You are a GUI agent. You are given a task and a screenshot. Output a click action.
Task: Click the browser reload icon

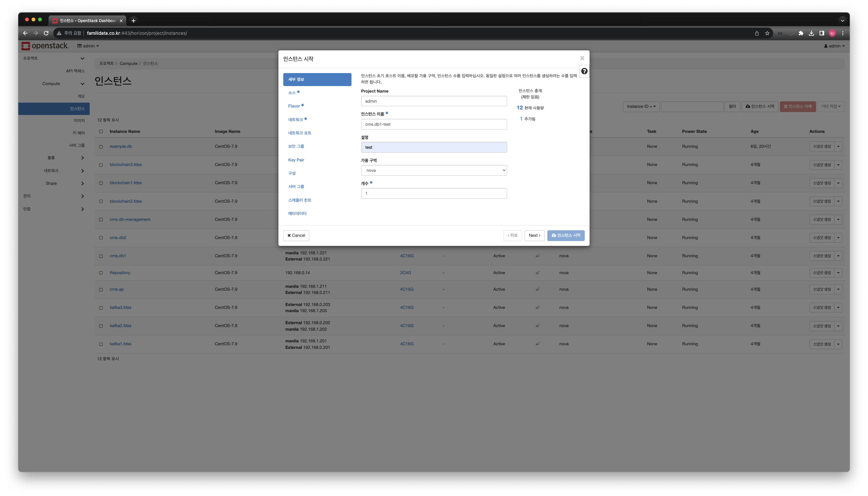point(46,33)
